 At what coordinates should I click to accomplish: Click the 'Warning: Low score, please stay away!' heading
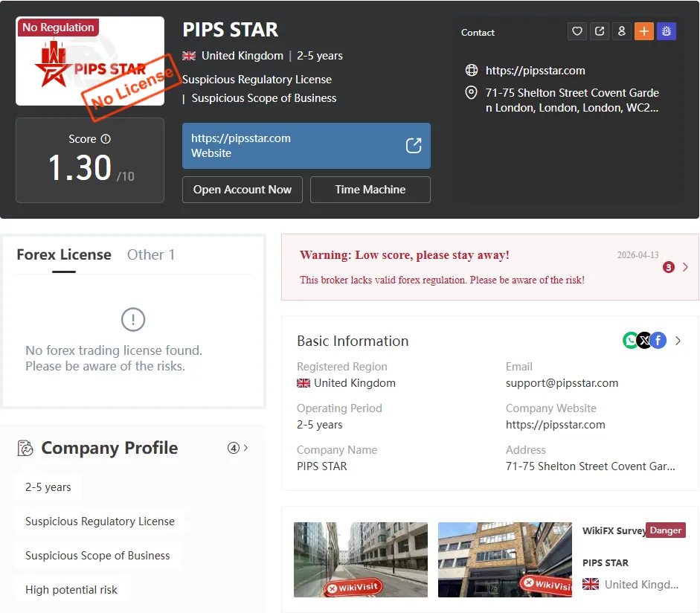(405, 255)
